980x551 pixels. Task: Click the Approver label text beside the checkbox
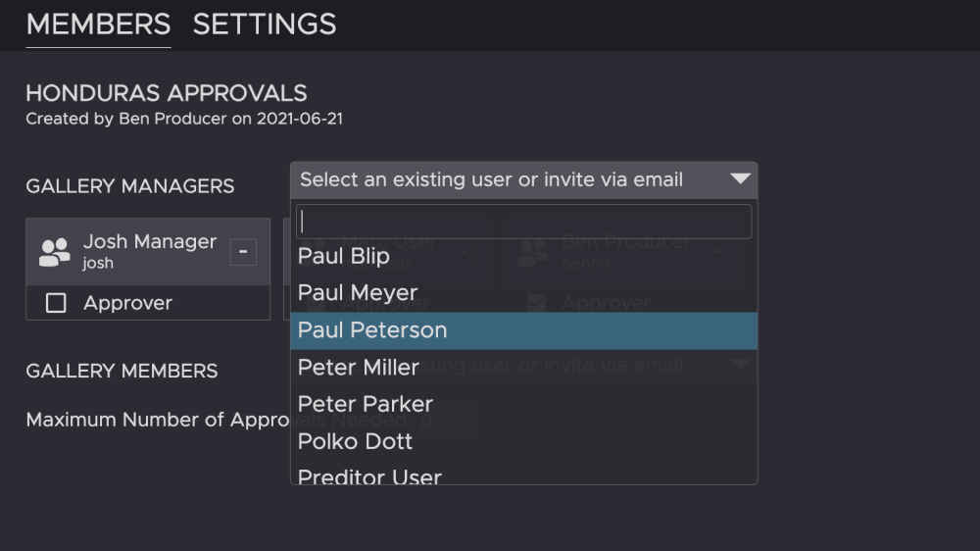click(127, 303)
